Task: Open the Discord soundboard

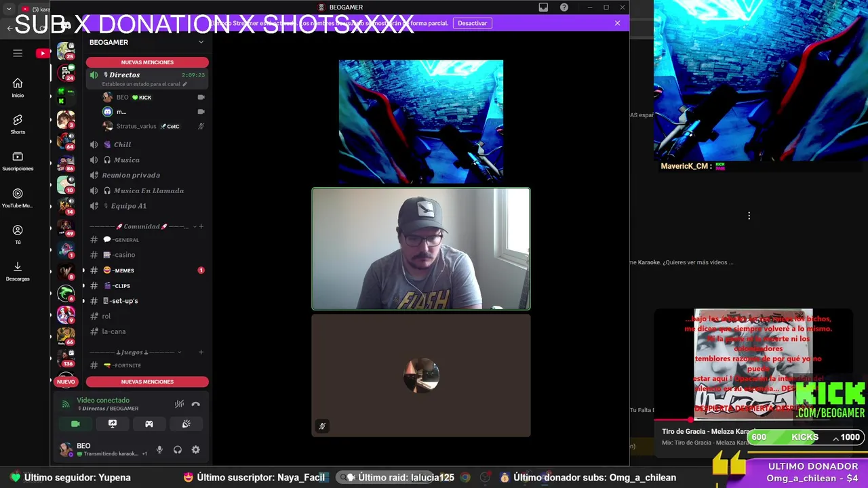Action: coord(186,424)
